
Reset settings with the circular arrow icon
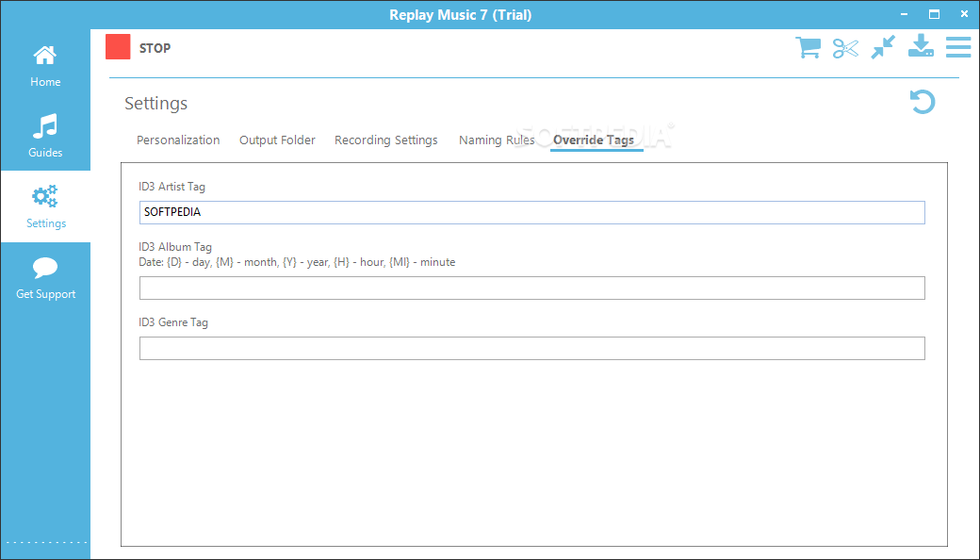click(x=922, y=102)
